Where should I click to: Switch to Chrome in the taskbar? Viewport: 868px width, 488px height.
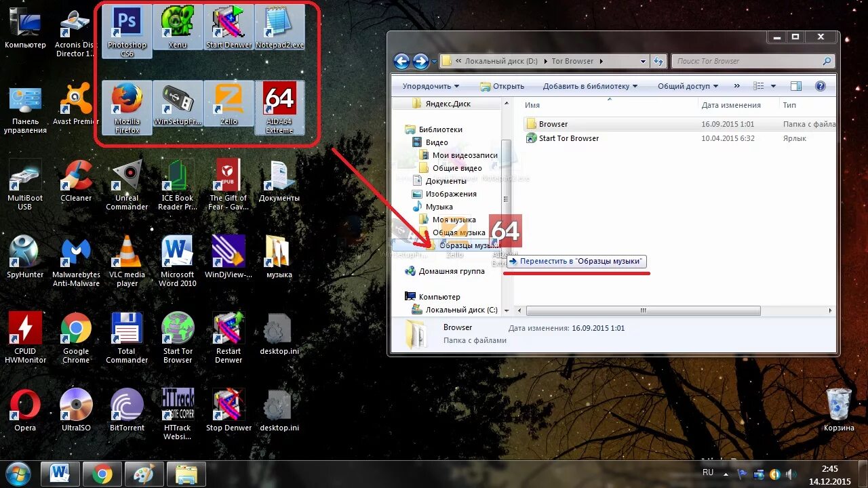click(x=102, y=474)
